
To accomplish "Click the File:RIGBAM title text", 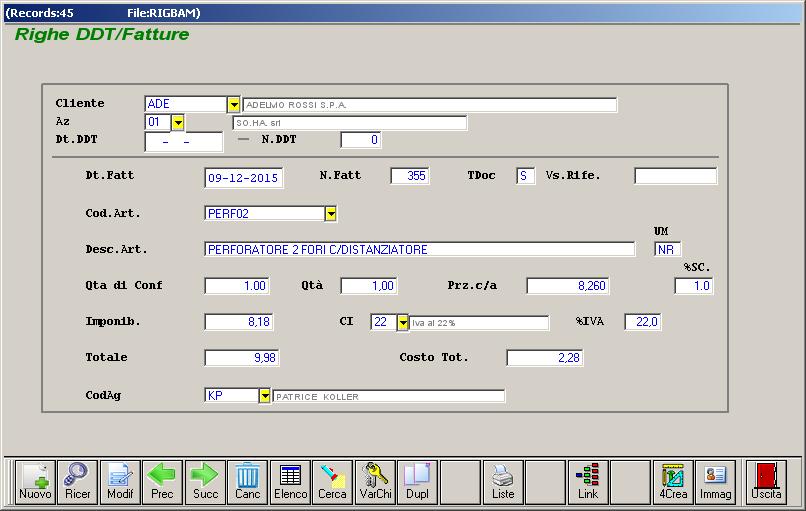I will coord(163,13).
